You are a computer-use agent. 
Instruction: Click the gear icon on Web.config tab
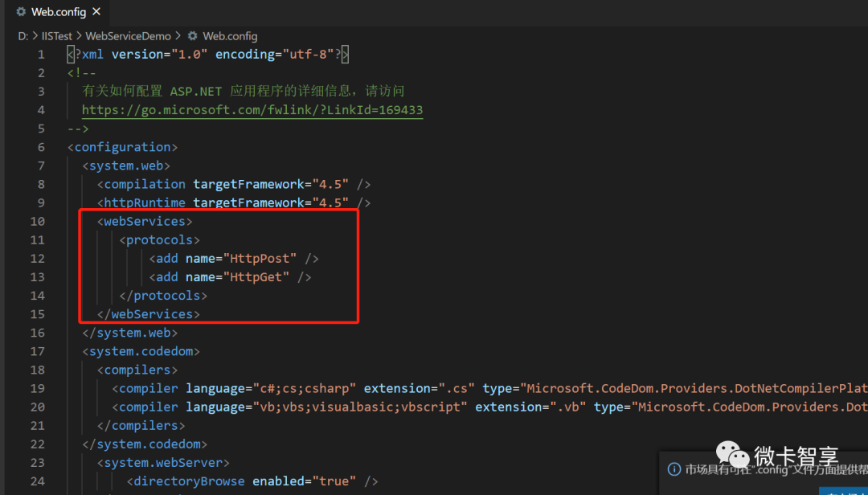pyautogui.click(x=21, y=11)
